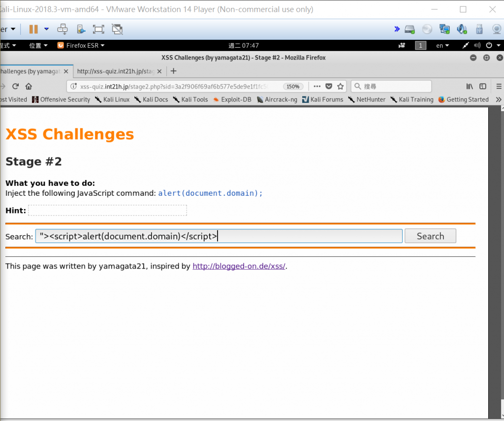Maximize the Firefox window
Screen dimensions: 504x421
(487, 58)
